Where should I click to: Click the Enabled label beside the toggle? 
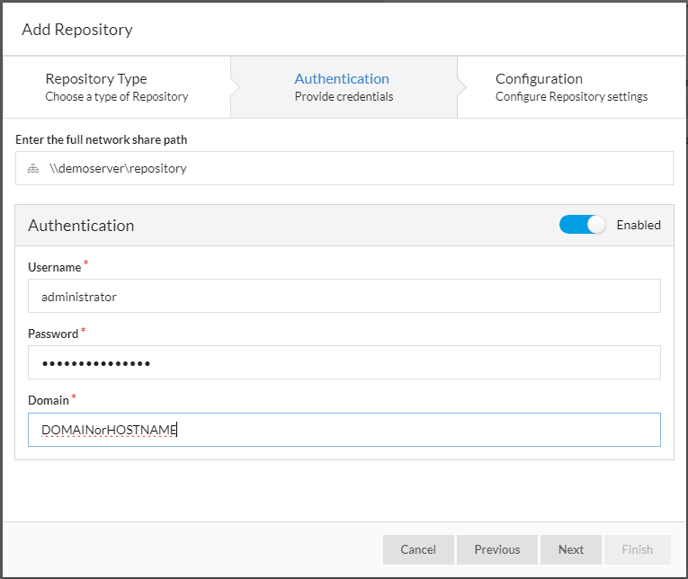click(x=638, y=225)
